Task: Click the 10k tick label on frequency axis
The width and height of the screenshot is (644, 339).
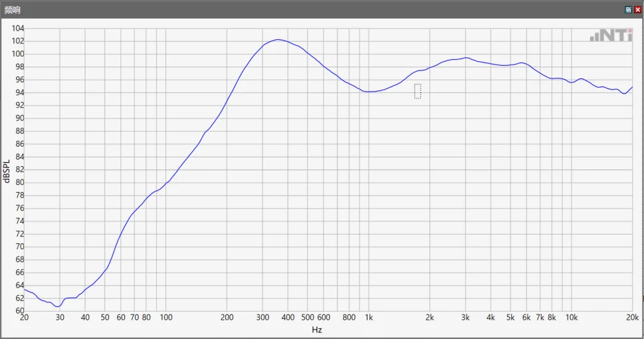Action: [572, 317]
